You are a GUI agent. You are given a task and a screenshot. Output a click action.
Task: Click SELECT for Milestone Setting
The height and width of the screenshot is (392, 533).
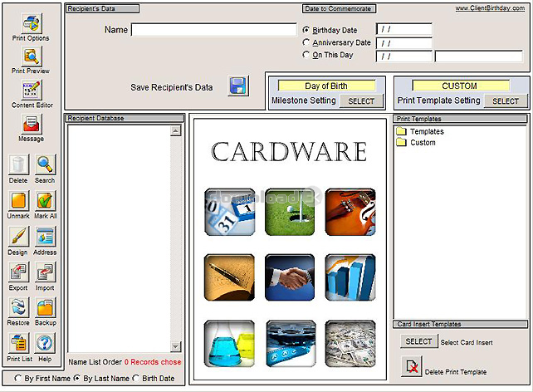[x=361, y=101]
